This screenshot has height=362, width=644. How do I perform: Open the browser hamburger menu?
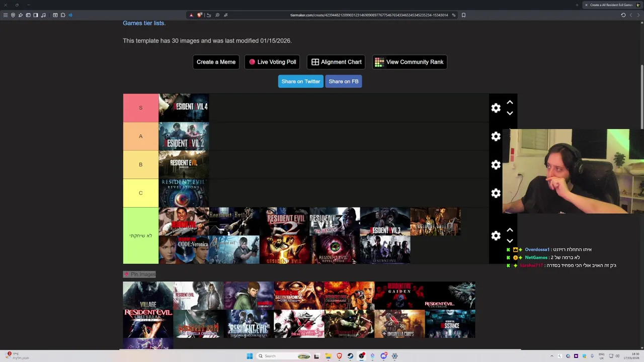coord(6,15)
